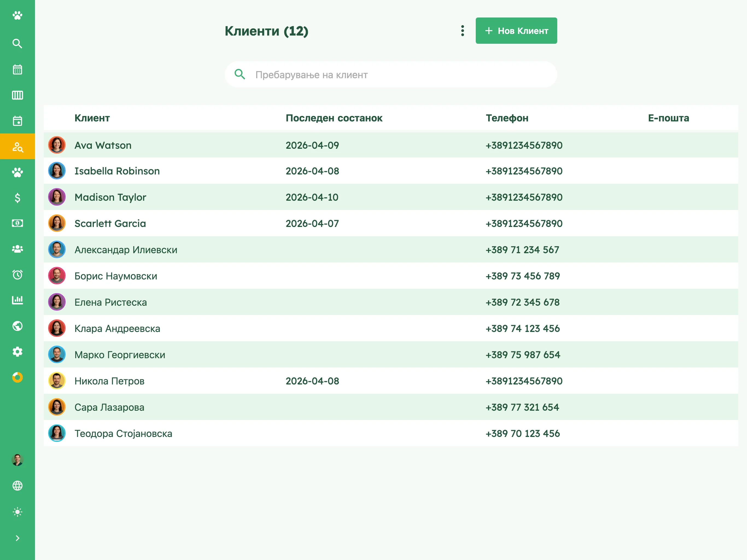Open the Ava Watson client row
The width and height of the screenshot is (747, 560).
[391, 145]
